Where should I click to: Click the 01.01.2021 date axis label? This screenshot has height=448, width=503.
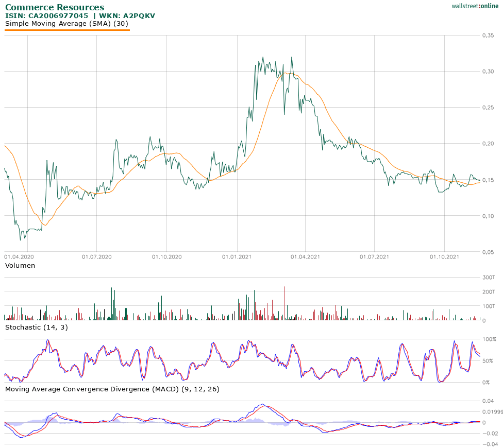pyautogui.click(x=237, y=257)
